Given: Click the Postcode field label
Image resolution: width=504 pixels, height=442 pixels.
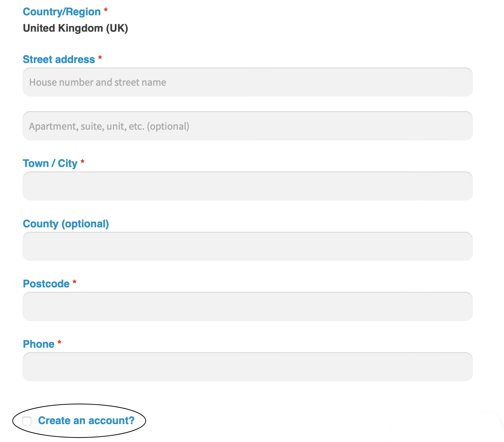Looking at the screenshot, I should [46, 284].
